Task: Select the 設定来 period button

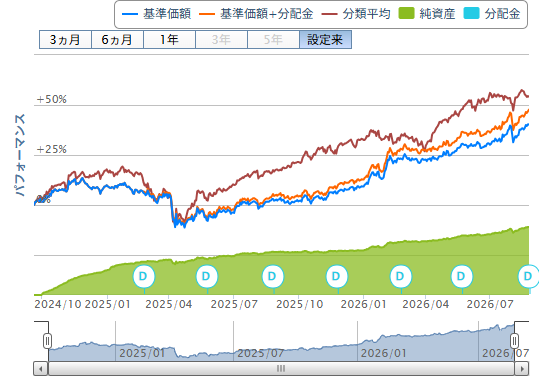Action: tap(325, 40)
